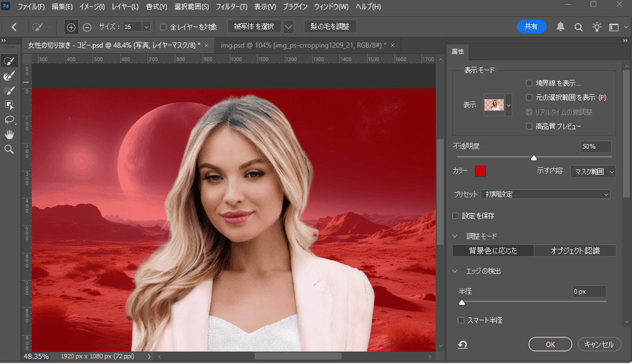This screenshot has height=364, width=632.
Task: Select the Refine Edge Brush tool
Action: pos(9,75)
